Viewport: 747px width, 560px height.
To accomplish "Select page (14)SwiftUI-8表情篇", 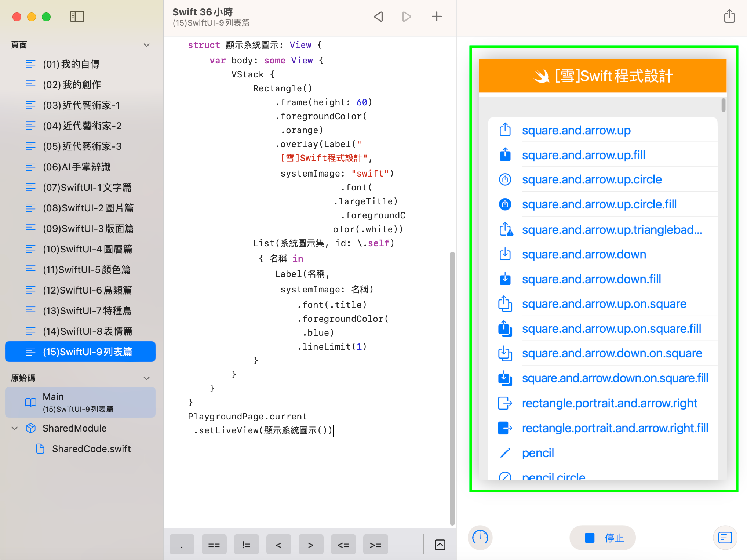I will point(87,331).
